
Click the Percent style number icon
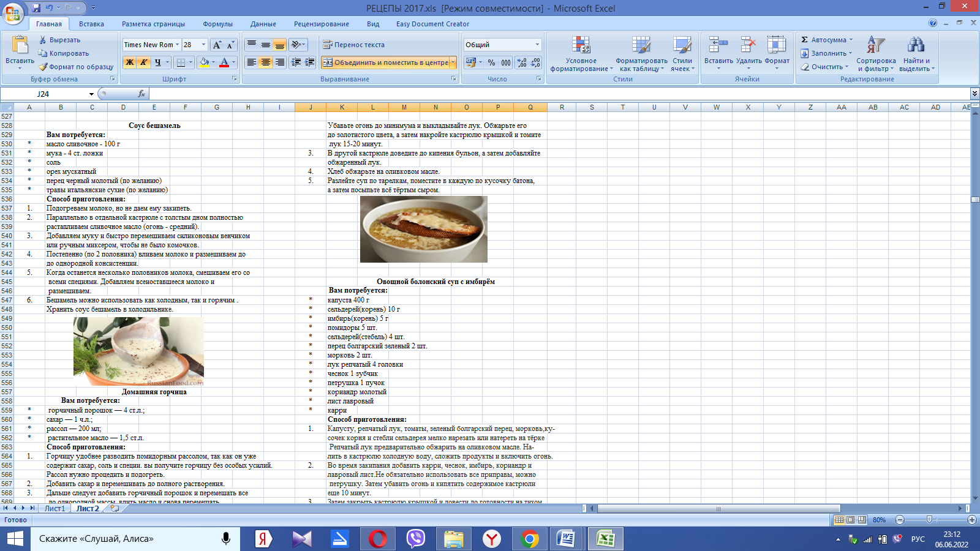coord(491,62)
